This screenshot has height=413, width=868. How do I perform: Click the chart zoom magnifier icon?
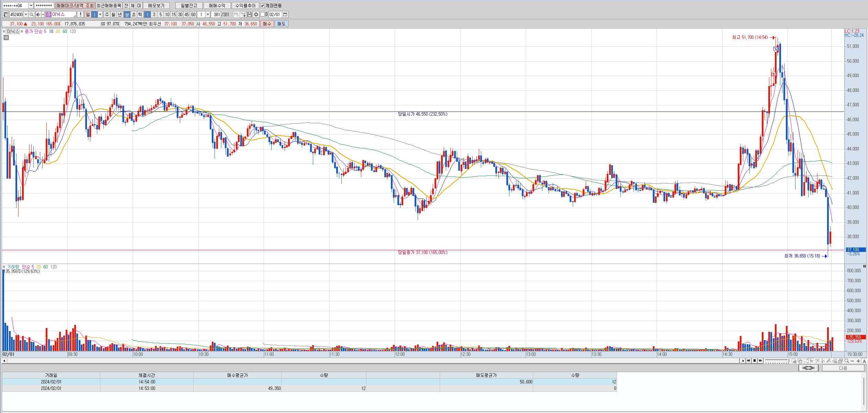click(x=847, y=361)
